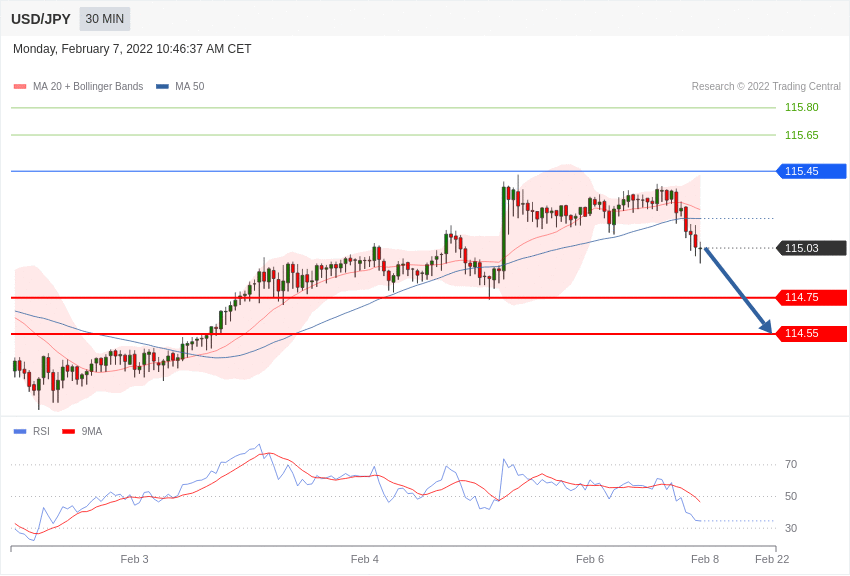
Task: Click the RSI 70 axis value
Action: 791,464
